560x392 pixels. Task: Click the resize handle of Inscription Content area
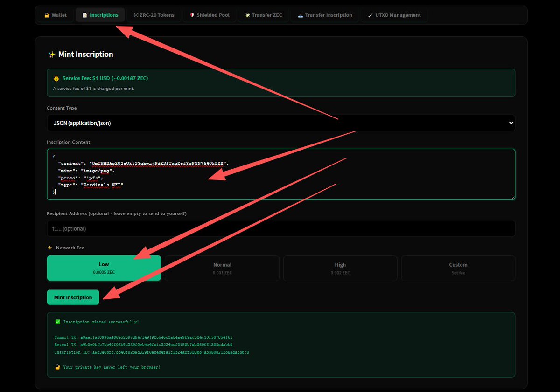click(512, 197)
